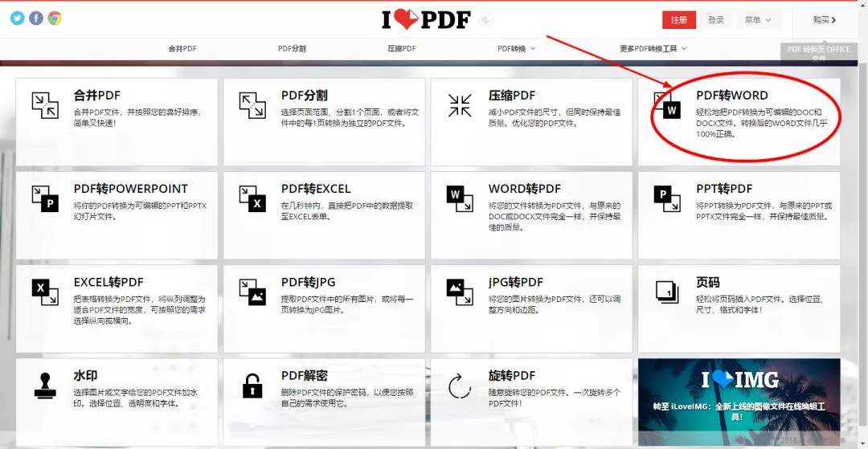Open the PDF转POWERPOINT card title
The image size is (868, 449).
tap(131, 189)
